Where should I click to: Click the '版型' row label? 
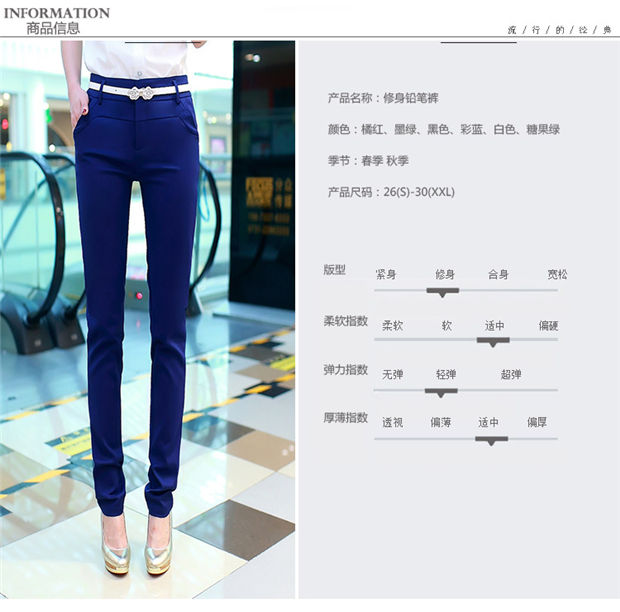(335, 270)
